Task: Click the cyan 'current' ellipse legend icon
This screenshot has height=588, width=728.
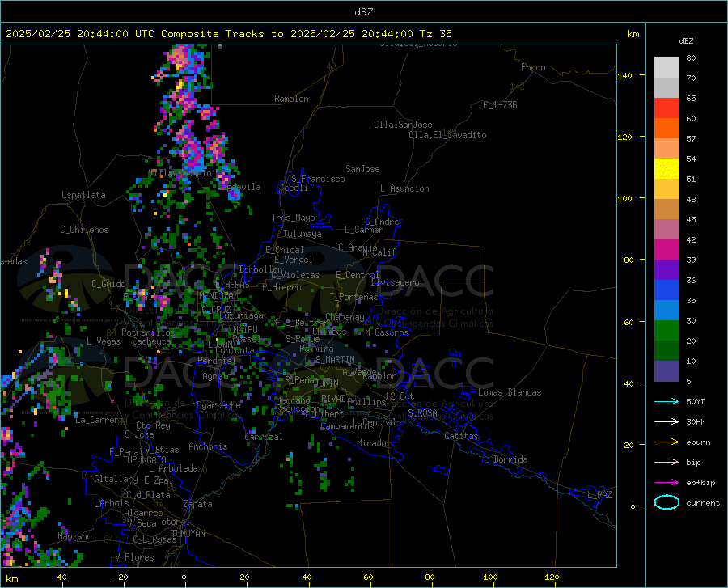Action: (x=667, y=502)
